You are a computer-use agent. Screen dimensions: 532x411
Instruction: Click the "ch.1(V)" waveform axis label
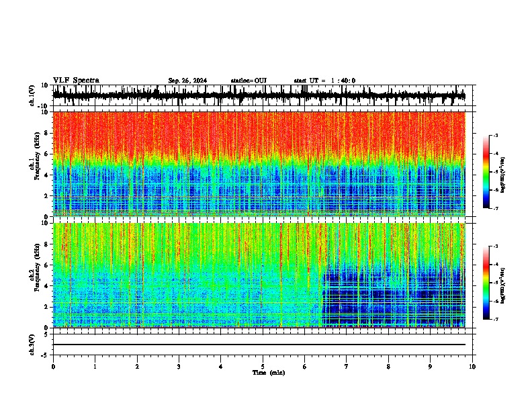pyautogui.click(x=33, y=95)
